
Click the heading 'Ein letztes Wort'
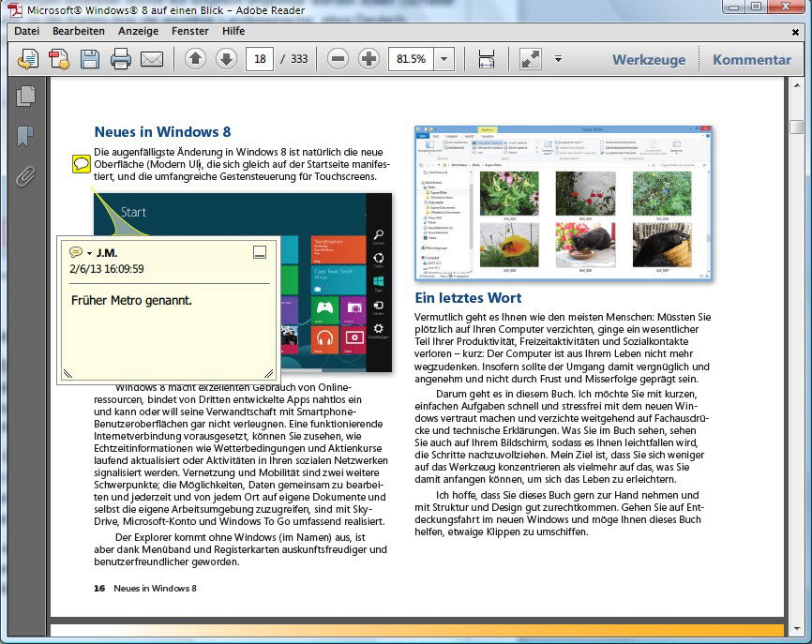pos(468,298)
